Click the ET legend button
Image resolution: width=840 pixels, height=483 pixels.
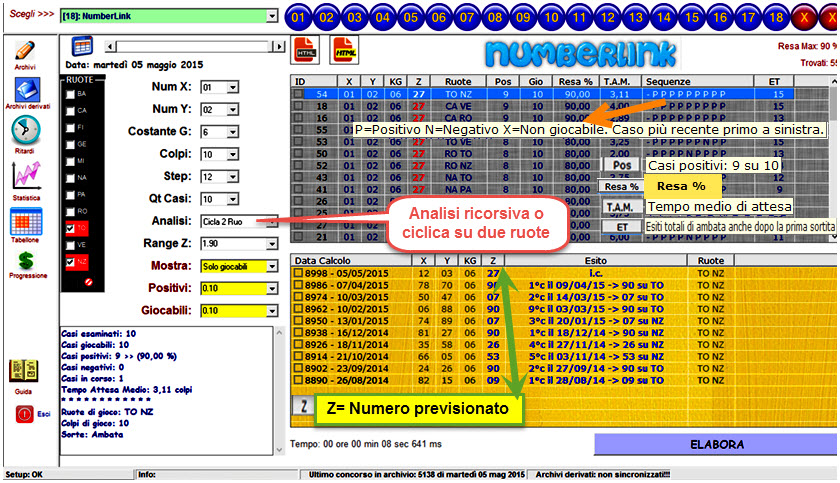tap(621, 227)
